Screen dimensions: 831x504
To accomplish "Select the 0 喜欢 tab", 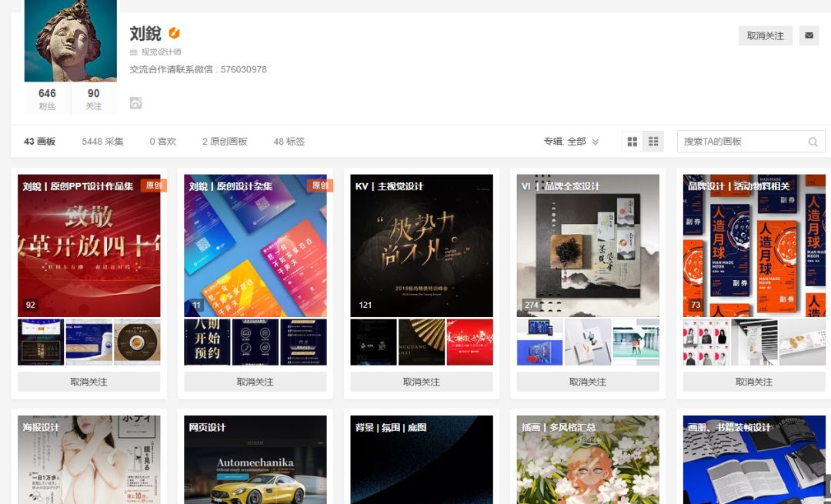I will (x=162, y=142).
